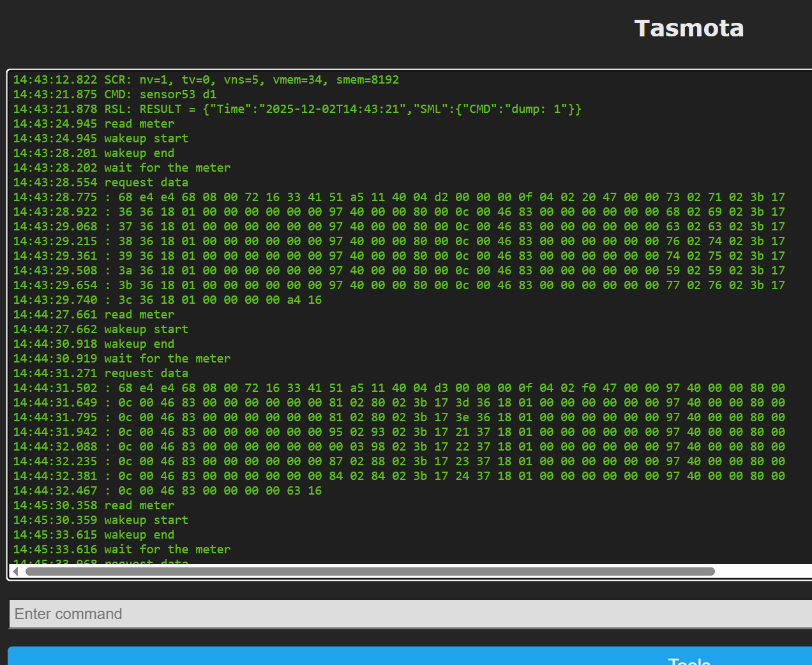Click the 14:45:30.358 'read meter' entry

tap(94, 505)
